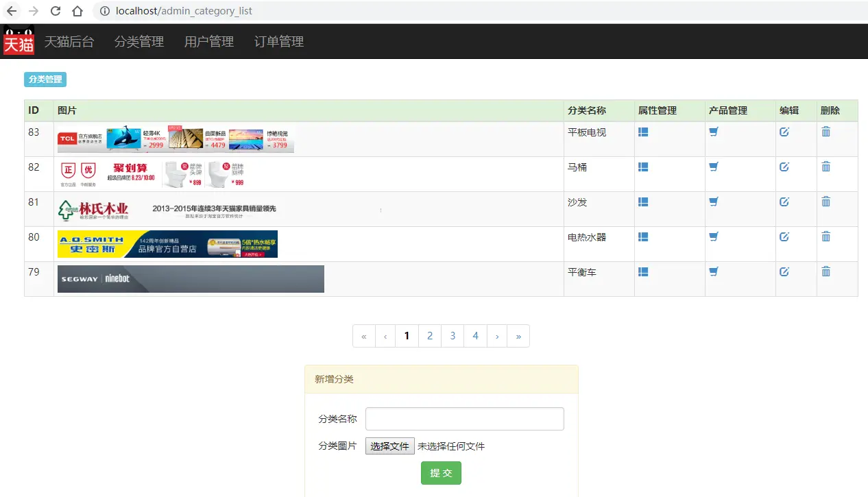The width and height of the screenshot is (868, 497).
Task: Open 用户管理 in navigation bar
Action: pyautogui.click(x=209, y=42)
